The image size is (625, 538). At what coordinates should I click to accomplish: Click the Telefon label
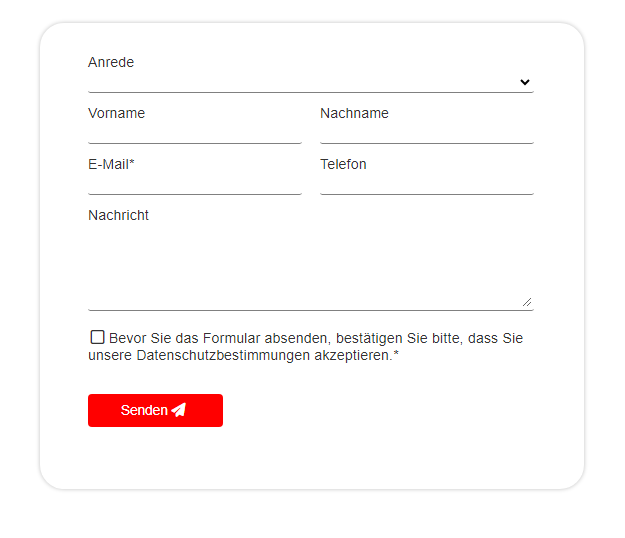point(343,164)
